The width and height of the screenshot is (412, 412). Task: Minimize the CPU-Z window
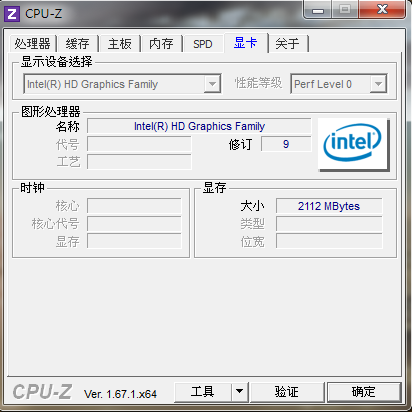point(318,10)
